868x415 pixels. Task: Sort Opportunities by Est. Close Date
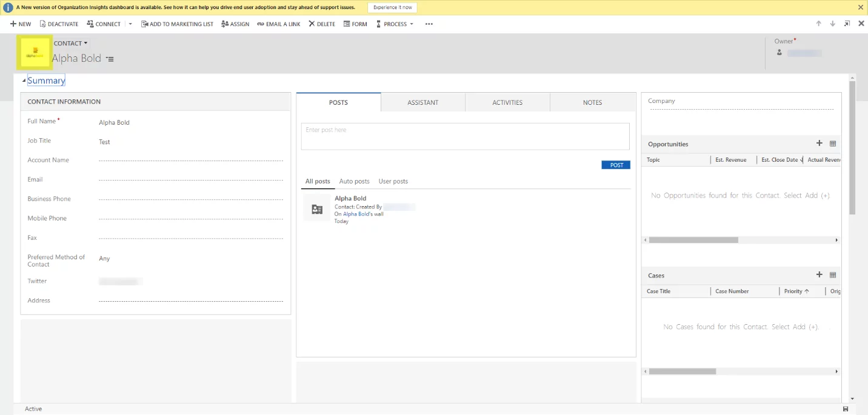(780, 160)
